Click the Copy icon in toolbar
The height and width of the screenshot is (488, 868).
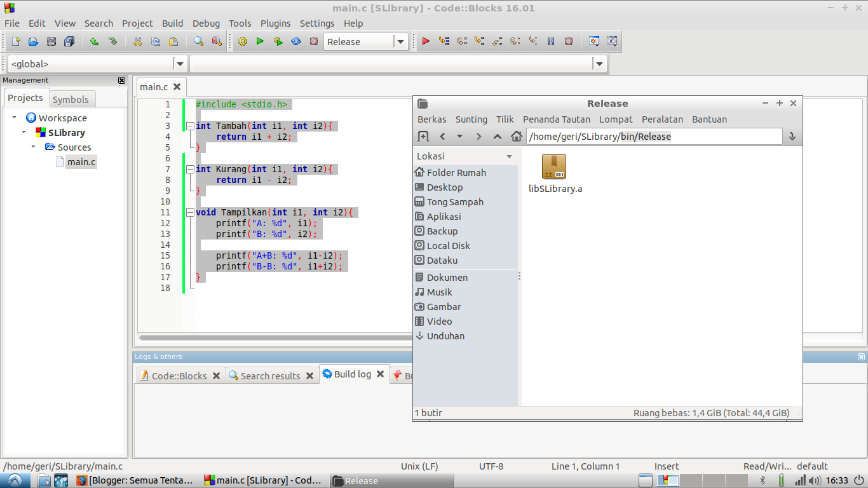point(155,41)
